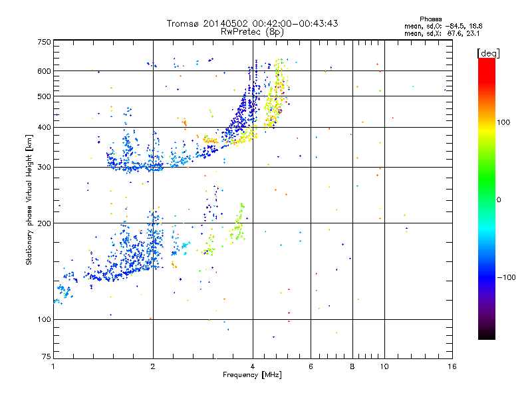
Task: Click the x-axis tick label "4"
Action: (253, 366)
